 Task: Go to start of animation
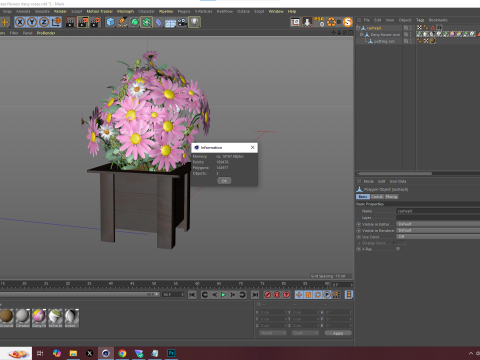192,295
